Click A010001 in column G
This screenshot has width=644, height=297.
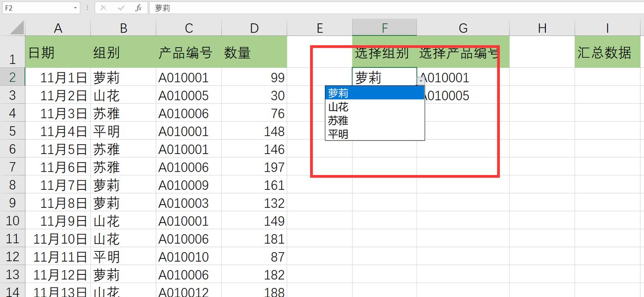(x=463, y=77)
